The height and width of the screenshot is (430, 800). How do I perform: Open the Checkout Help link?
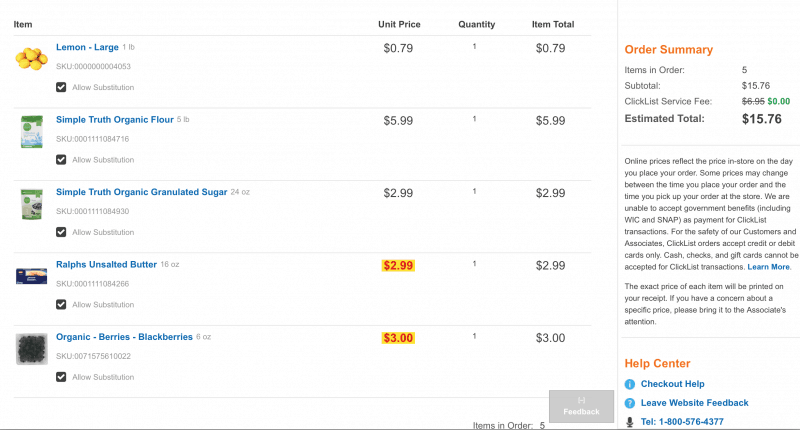[x=672, y=384]
